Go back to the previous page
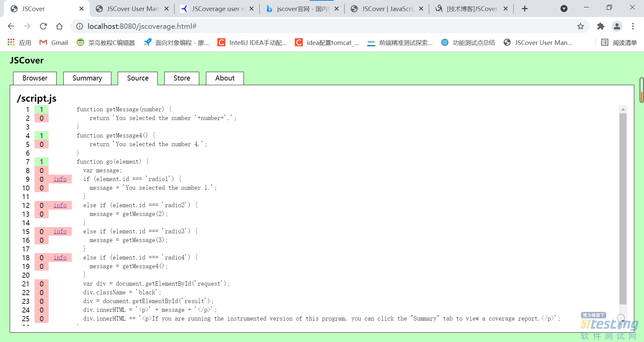The width and height of the screenshot is (644, 342). tap(11, 26)
